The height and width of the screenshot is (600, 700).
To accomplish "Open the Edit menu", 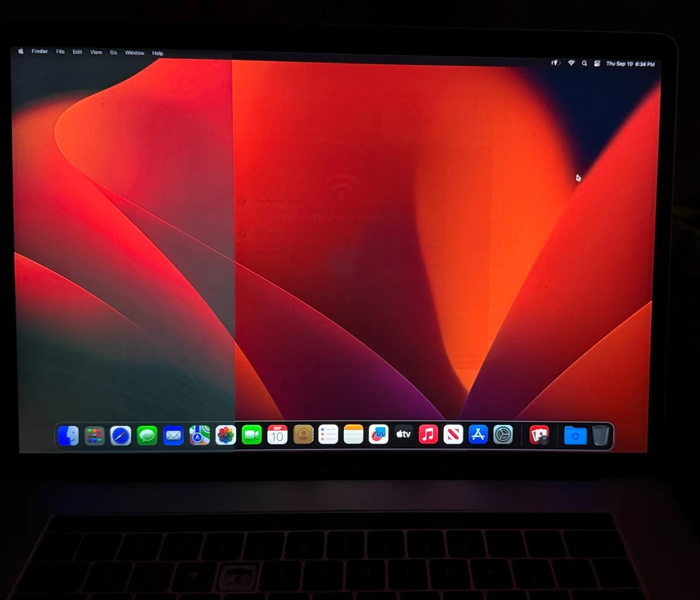I will (x=77, y=52).
